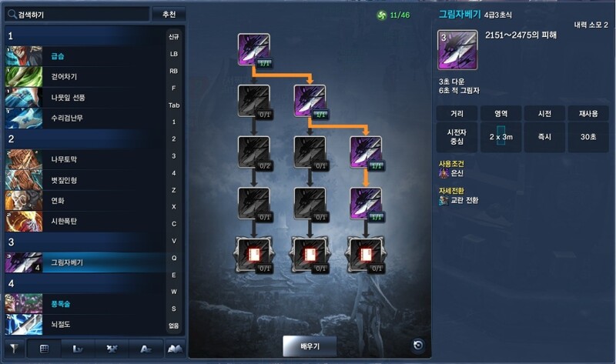Toggle the grid view sort button
The image size is (616, 364).
[44, 349]
